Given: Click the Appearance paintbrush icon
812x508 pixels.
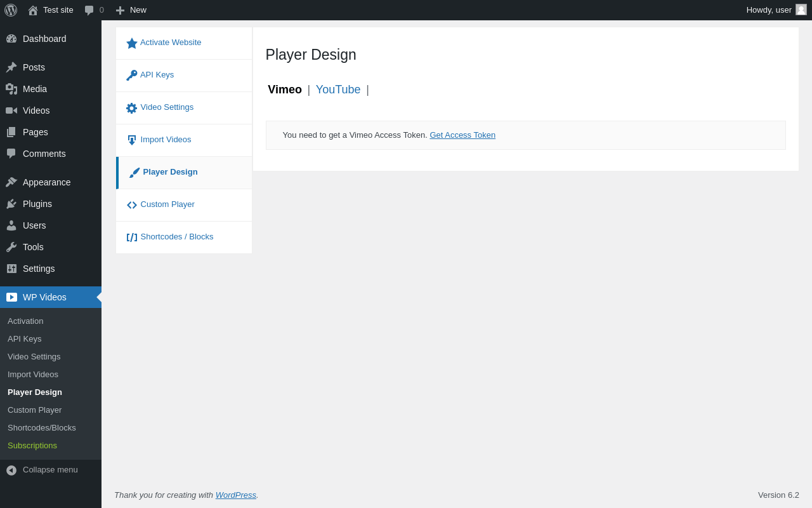Looking at the screenshot, I should (x=11, y=182).
